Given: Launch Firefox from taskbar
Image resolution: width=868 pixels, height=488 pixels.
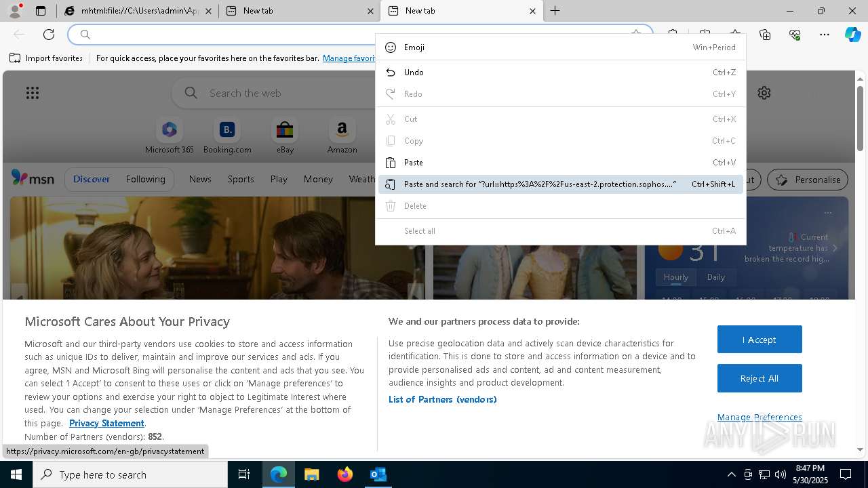Looking at the screenshot, I should click(x=344, y=474).
